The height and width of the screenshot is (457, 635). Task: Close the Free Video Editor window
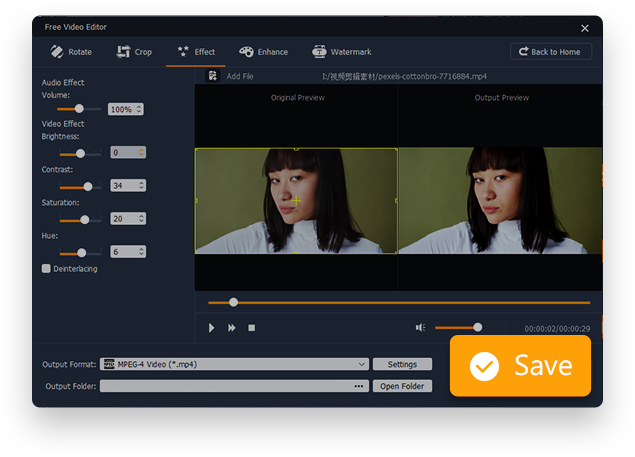tap(585, 28)
